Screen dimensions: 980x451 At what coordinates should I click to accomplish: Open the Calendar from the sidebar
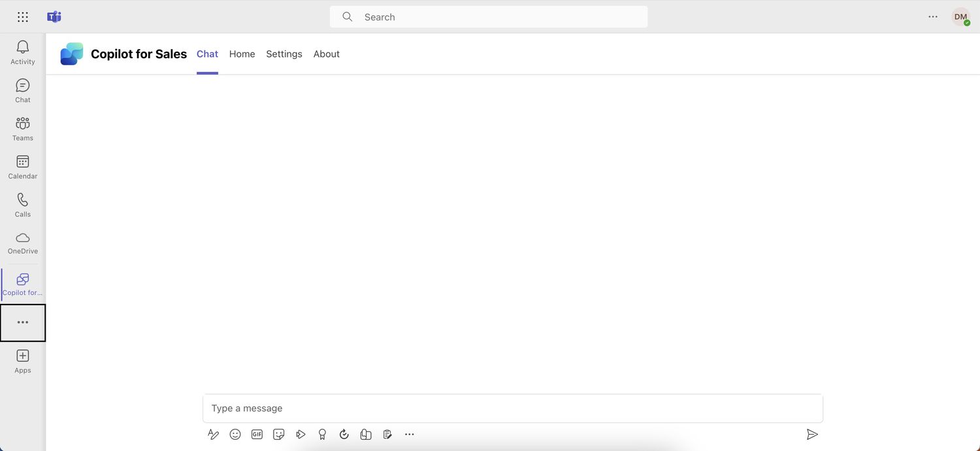tap(22, 167)
